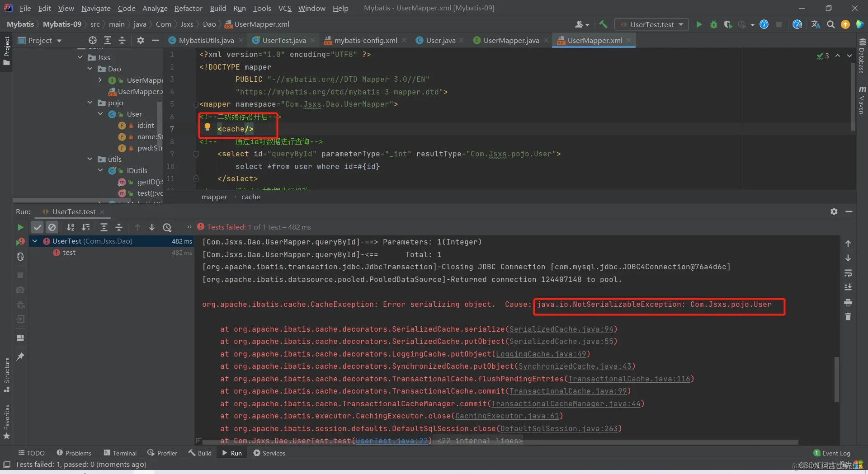The width and height of the screenshot is (868, 474).
Task: Click the mapper breadcrumb in editor
Action: pyautogui.click(x=214, y=197)
